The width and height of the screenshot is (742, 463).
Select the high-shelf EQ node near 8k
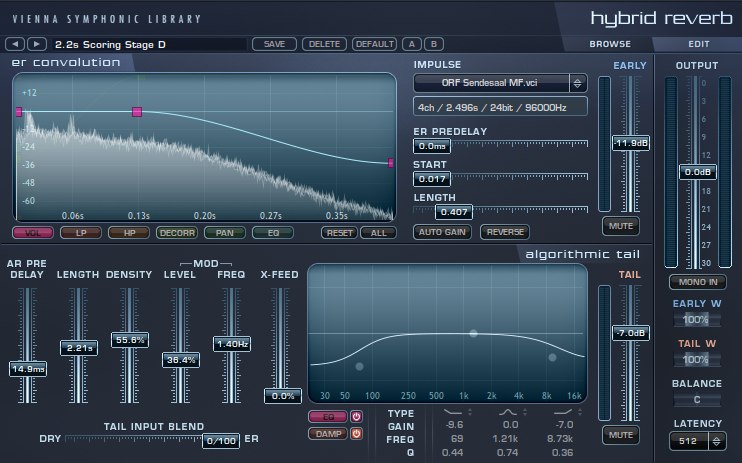click(x=551, y=357)
